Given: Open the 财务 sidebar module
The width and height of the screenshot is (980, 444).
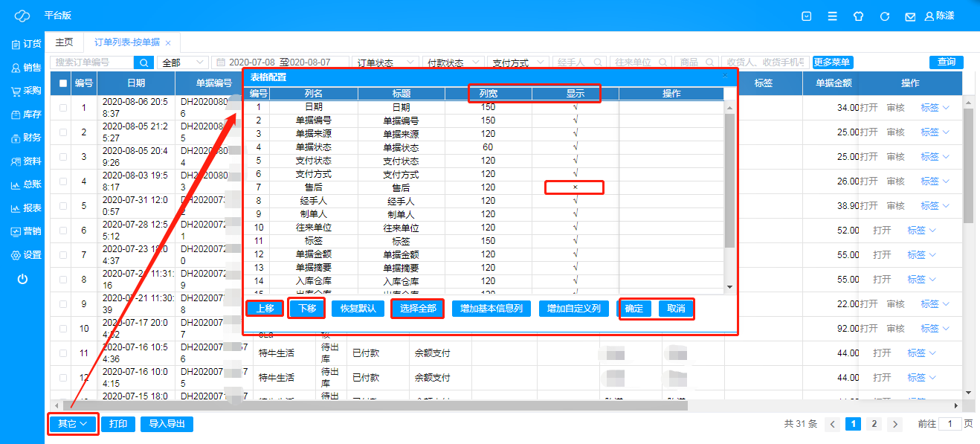Looking at the screenshot, I should (26, 138).
